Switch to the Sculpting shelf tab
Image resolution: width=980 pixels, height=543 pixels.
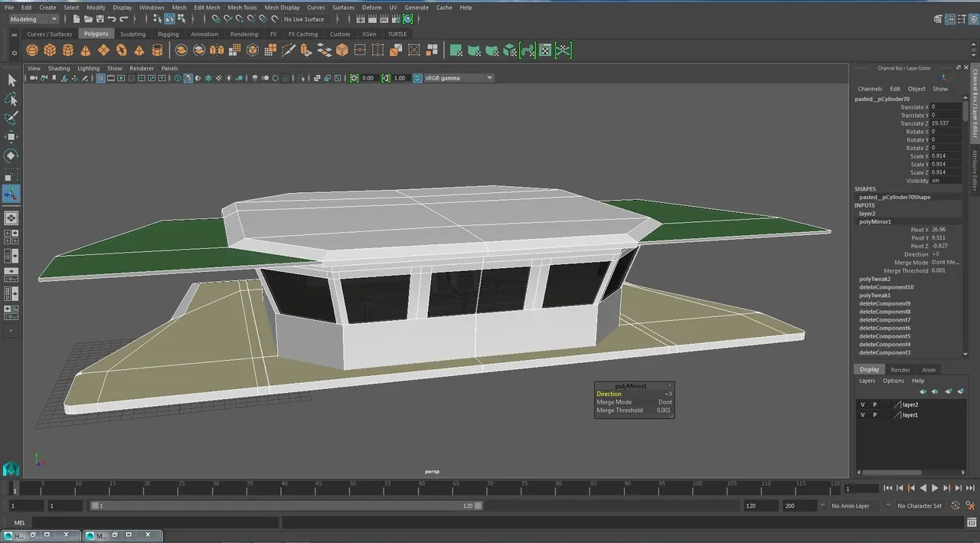pos(132,34)
